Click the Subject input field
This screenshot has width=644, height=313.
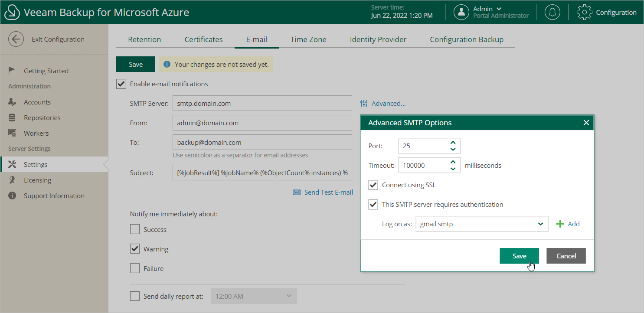click(x=262, y=173)
